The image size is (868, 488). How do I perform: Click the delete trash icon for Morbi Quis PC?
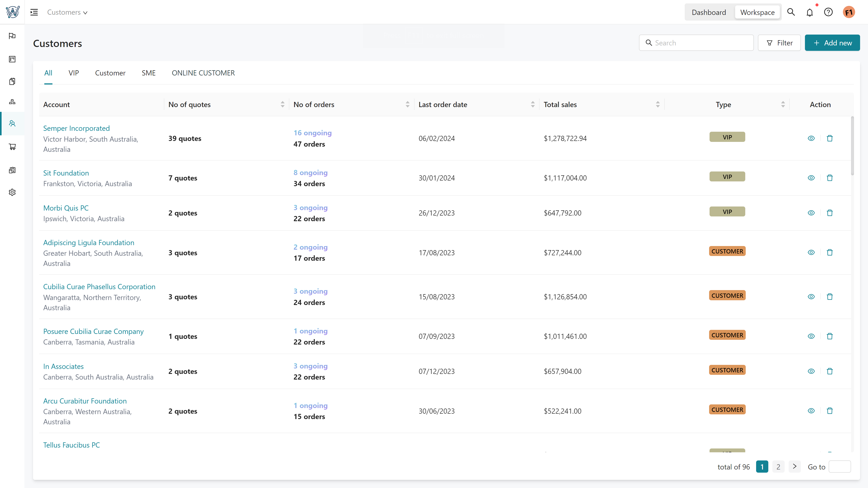click(x=830, y=213)
